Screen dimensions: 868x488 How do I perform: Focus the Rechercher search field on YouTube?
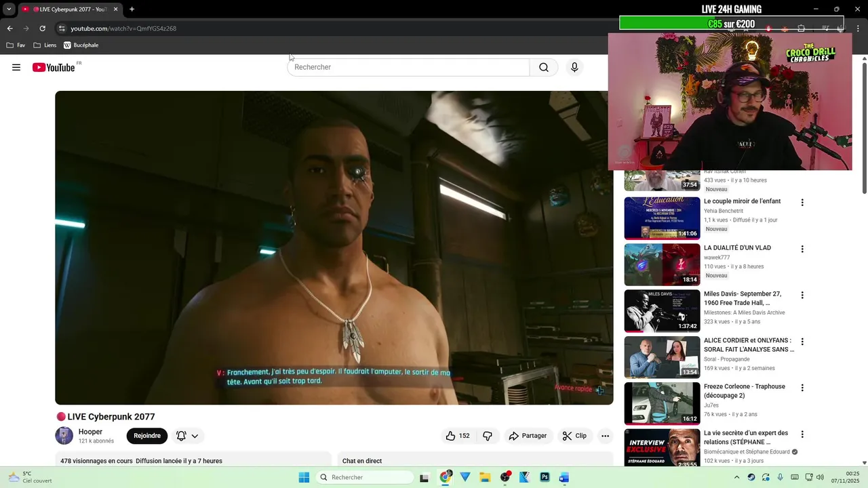pos(409,67)
